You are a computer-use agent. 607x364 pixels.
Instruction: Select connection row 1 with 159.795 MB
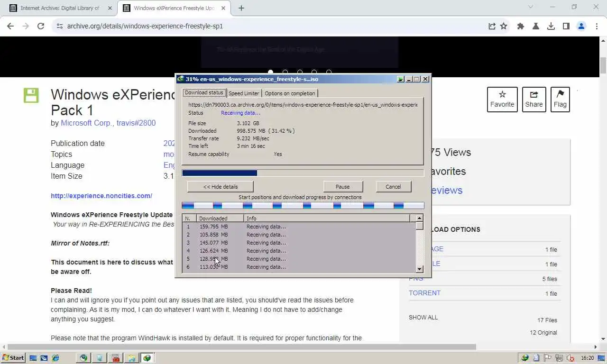pyautogui.click(x=299, y=227)
